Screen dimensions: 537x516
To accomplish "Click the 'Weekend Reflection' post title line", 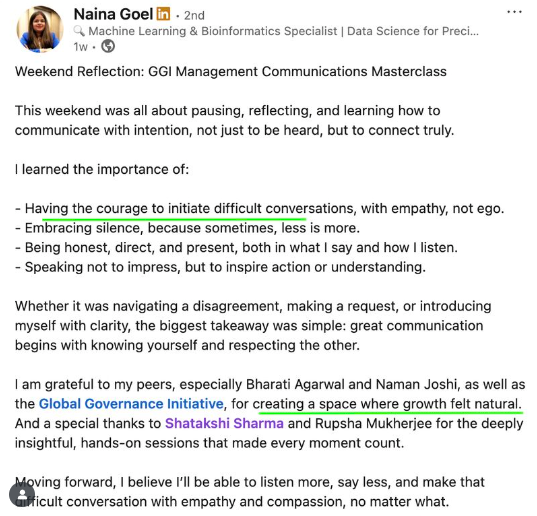I will pyautogui.click(x=231, y=72).
